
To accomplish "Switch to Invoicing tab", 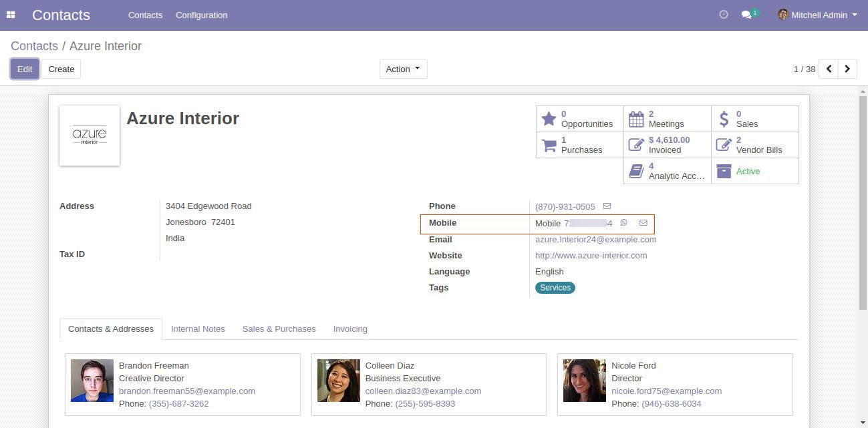I will point(350,329).
